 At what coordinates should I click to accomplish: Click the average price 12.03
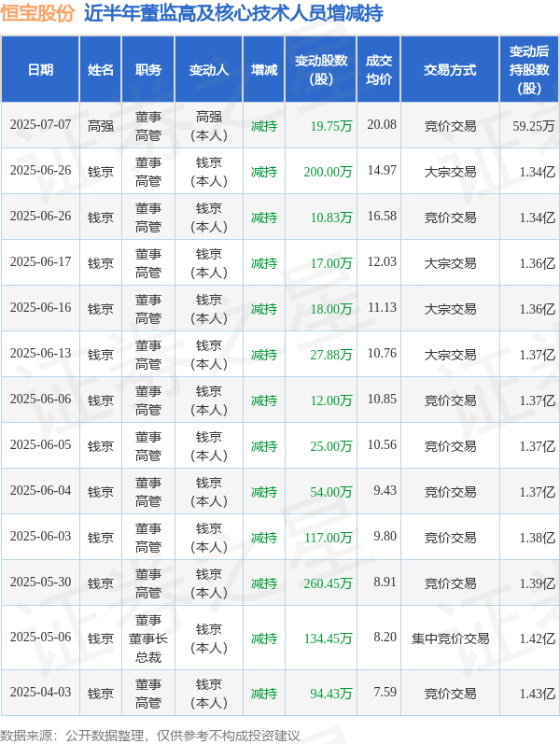(382, 261)
